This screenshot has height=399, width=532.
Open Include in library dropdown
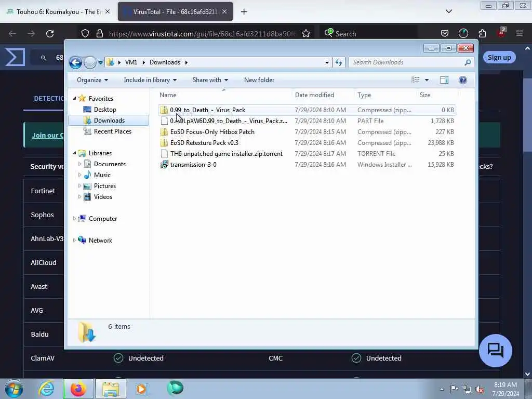[x=150, y=80]
